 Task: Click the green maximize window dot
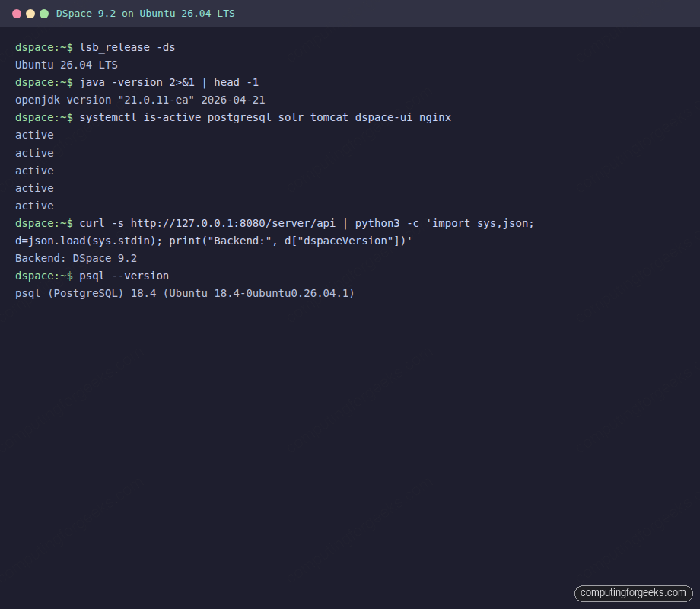pos(44,14)
